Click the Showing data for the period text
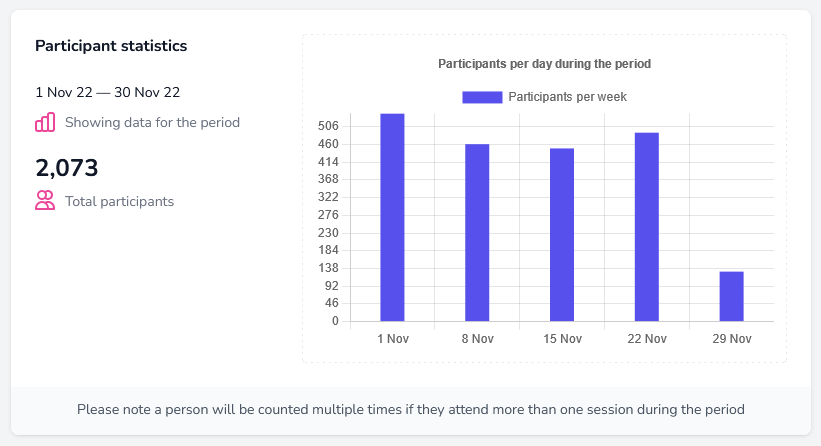The width and height of the screenshot is (821, 446). coord(152,122)
